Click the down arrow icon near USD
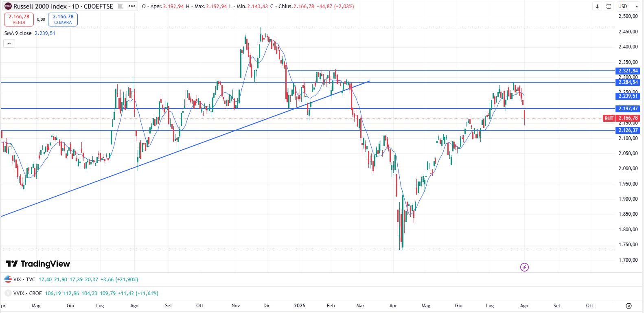 click(597, 7)
